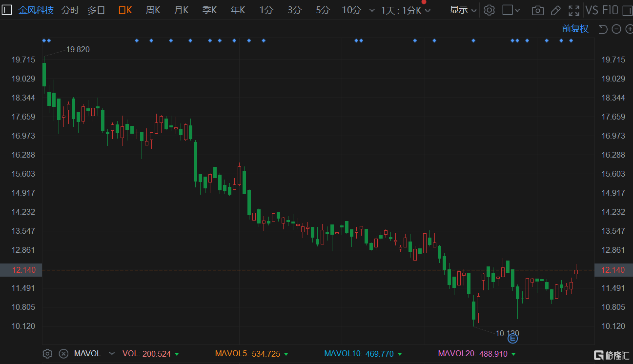Switch to 分时 intraday tab
Viewport: 633px width, 364px height.
[70, 10]
